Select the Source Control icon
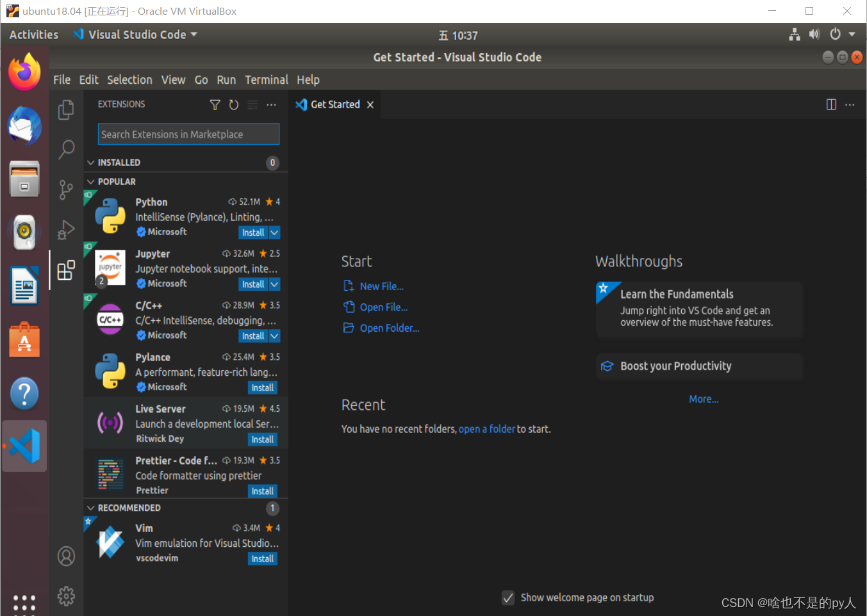 click(66, 190)
